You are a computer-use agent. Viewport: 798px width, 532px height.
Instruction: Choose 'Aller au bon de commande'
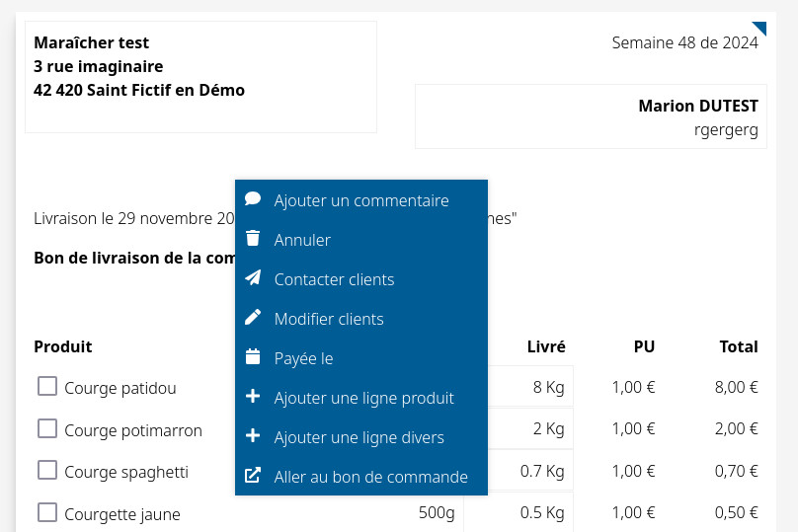pos(370,477)
